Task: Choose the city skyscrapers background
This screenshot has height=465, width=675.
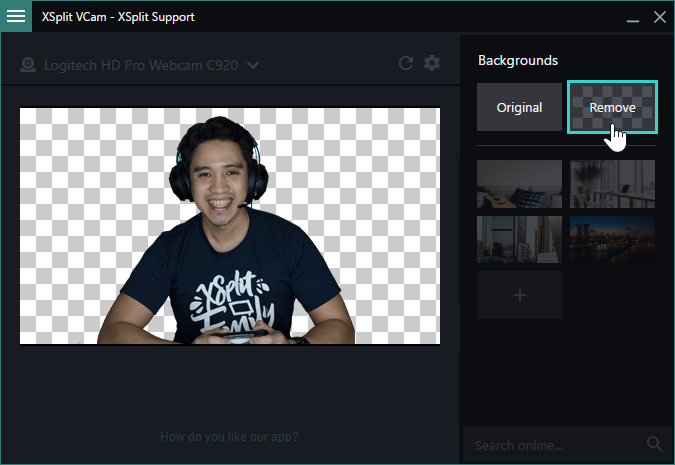Action: click(x=519, y=239)
